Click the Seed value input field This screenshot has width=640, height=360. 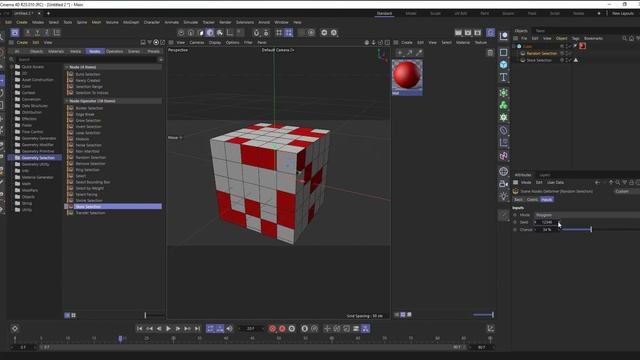coord(547,222)
